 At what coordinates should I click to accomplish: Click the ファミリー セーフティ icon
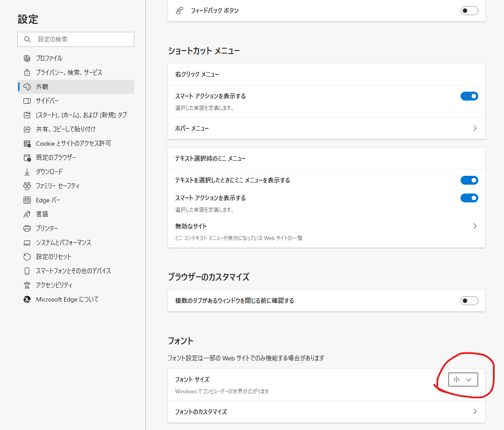(x=27, y=186)
